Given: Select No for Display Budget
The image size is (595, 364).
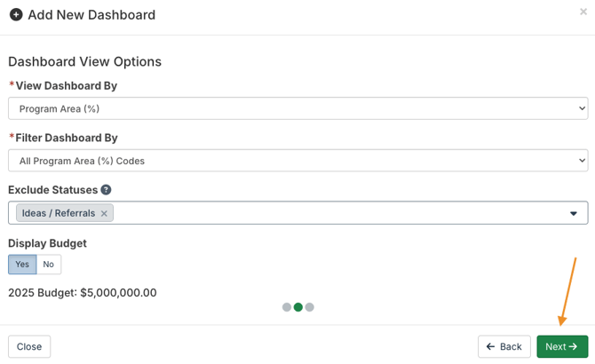Looking at the screenshot, I should coord(48,265).
